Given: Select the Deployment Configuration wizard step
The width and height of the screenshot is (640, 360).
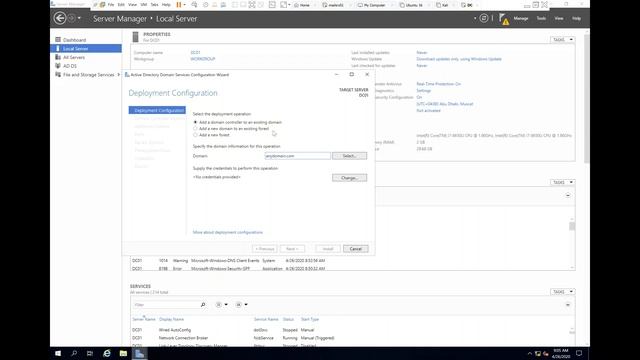Looking at the screenshot, I should (x=157, y=110).
